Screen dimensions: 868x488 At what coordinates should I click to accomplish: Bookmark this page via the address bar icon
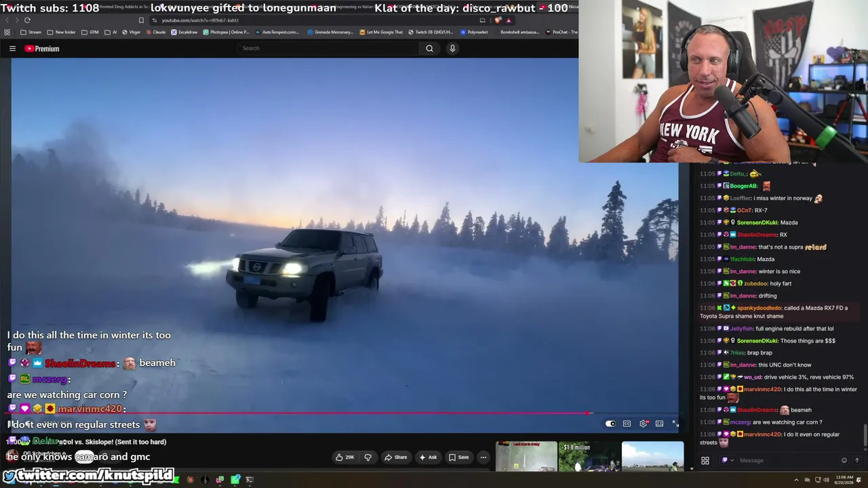[141, 20]
